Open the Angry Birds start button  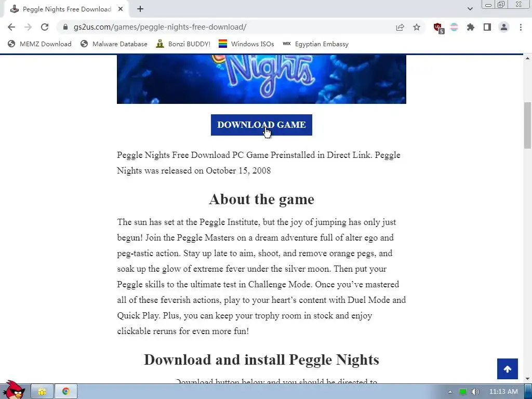(x=14, y=390)
